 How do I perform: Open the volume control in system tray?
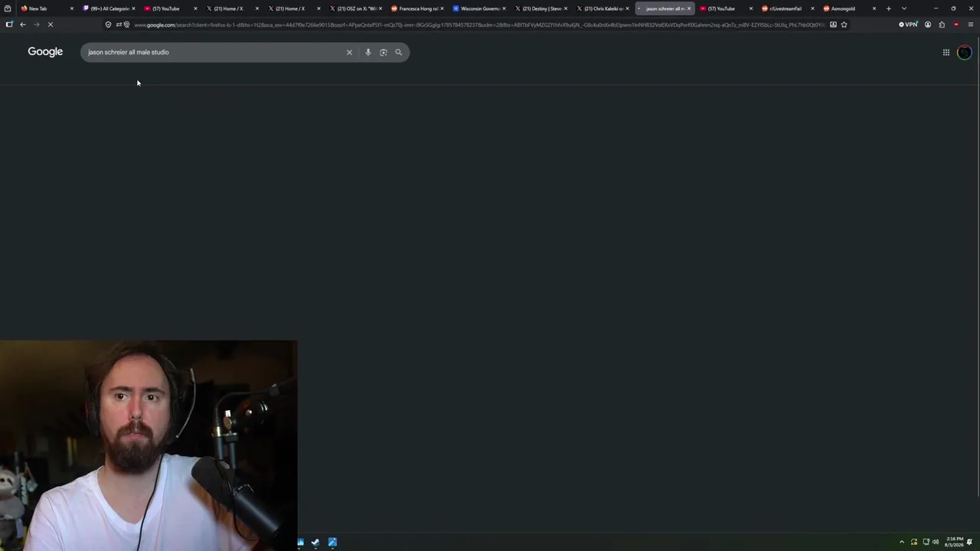tap(936, 542)
